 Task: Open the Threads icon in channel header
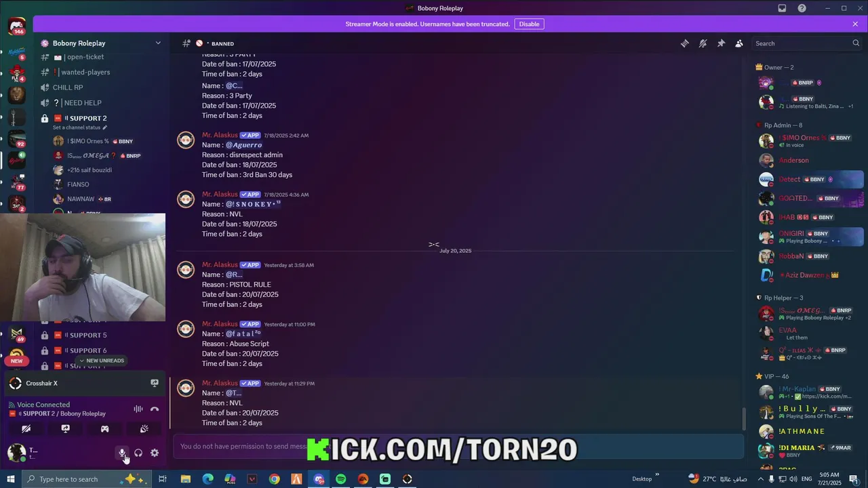click(x=685, y=43)
